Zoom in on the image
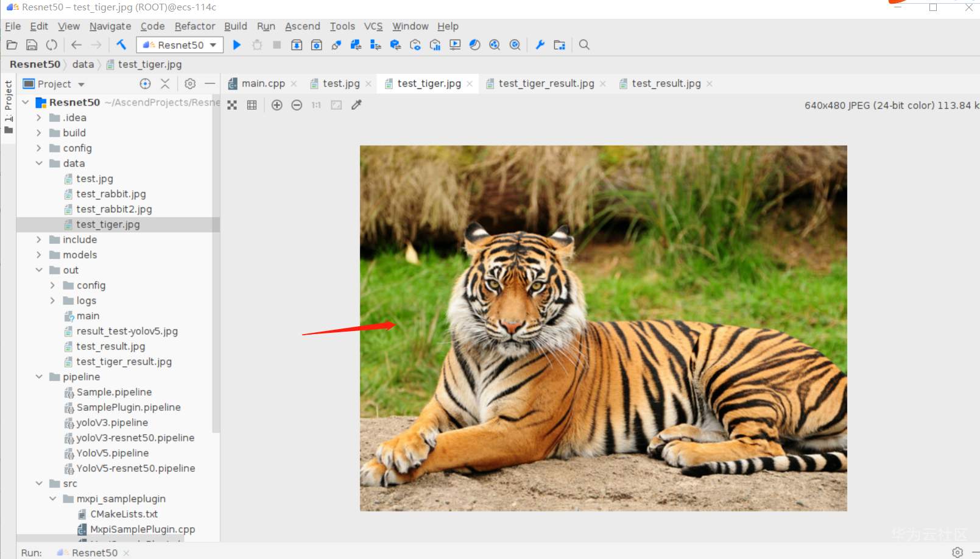The image size is (980, 559). (x=277, y=105)
